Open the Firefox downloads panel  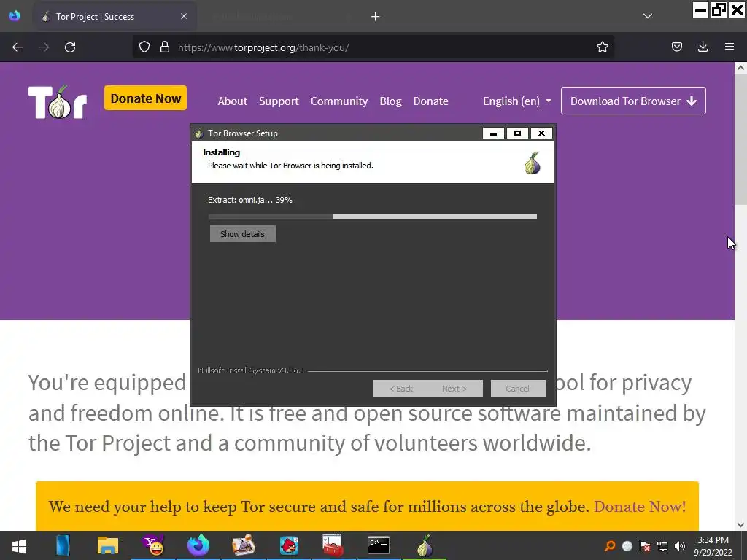[x=703, y=47]
